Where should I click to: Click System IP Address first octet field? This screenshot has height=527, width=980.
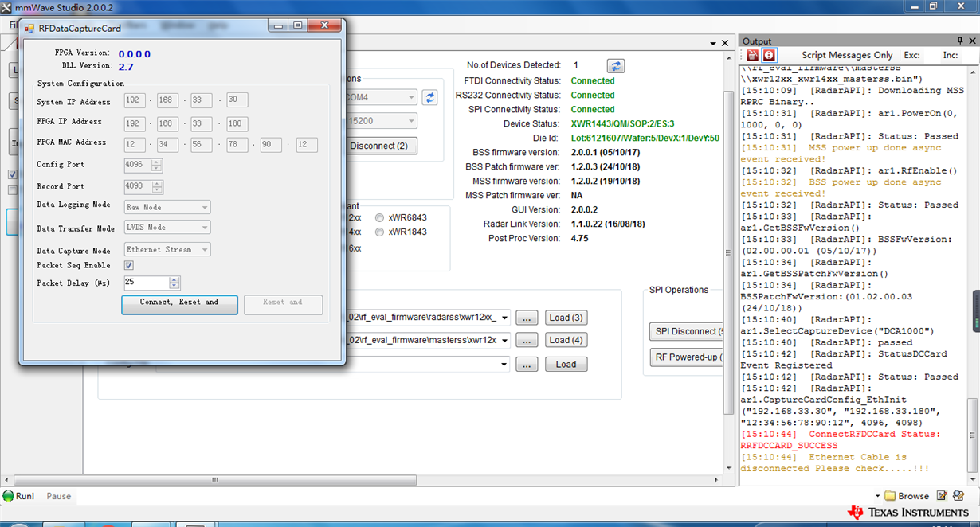coord(135,100)
